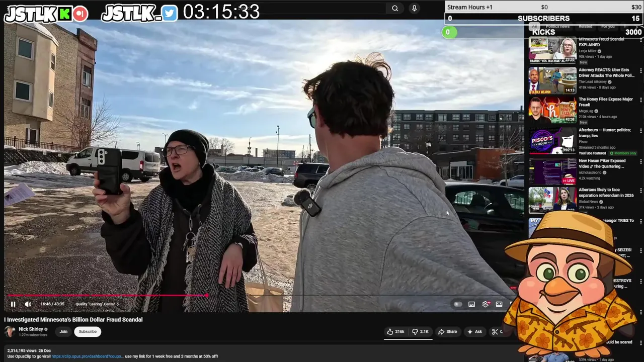Screen dimensions: 644x362
Task: Seek on the red video progress bar
Action: coord(107,296)
